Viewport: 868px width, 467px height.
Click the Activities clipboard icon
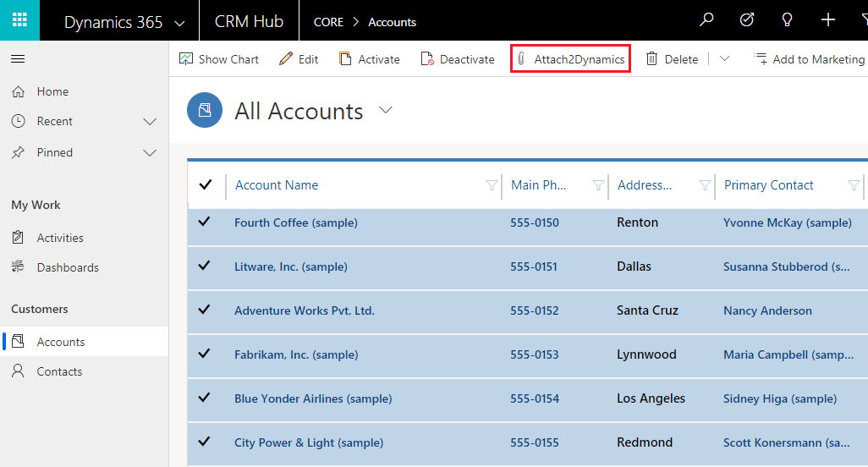click(x=18, y=238)
